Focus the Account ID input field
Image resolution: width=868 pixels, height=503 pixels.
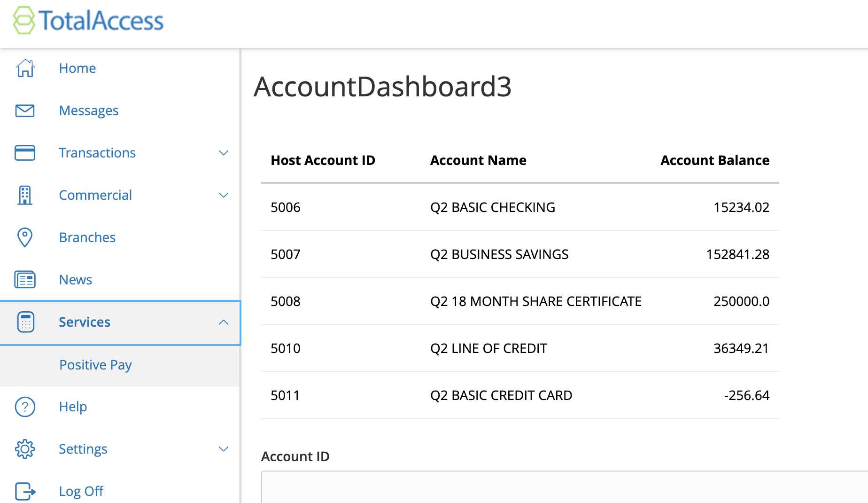click(x=565, y=487)
